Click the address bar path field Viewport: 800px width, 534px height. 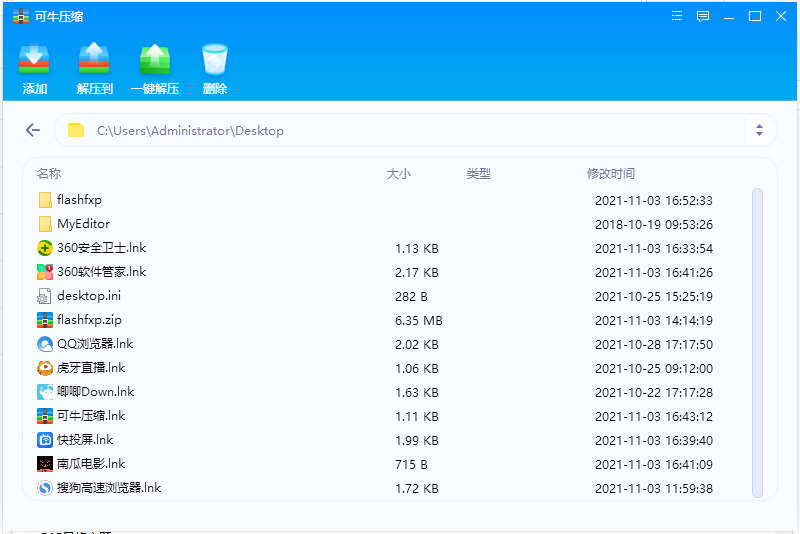[x=400, y=130]
